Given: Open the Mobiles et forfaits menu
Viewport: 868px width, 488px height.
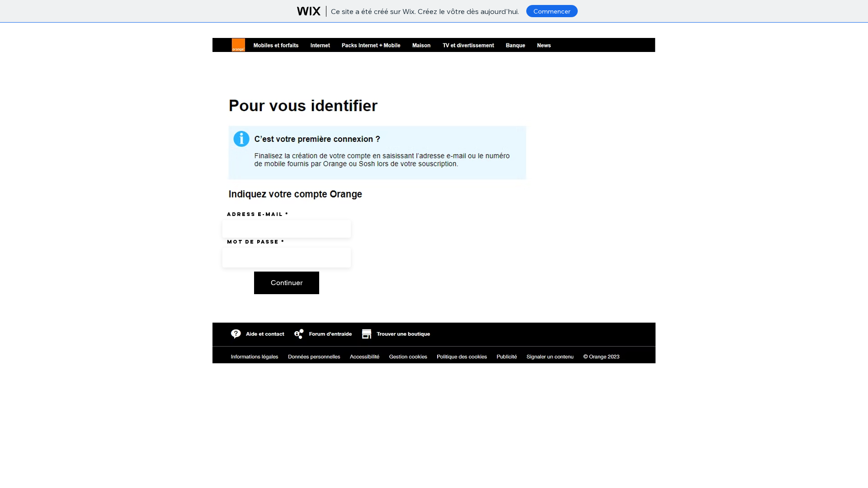Looking at the screenshot, I should pyautogui.click(x=276, y=45).
